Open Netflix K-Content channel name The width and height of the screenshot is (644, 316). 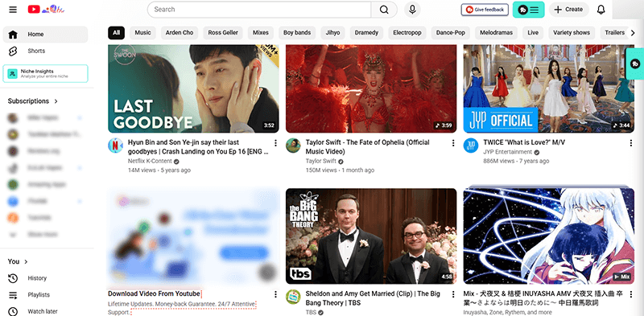coord(150,162)
